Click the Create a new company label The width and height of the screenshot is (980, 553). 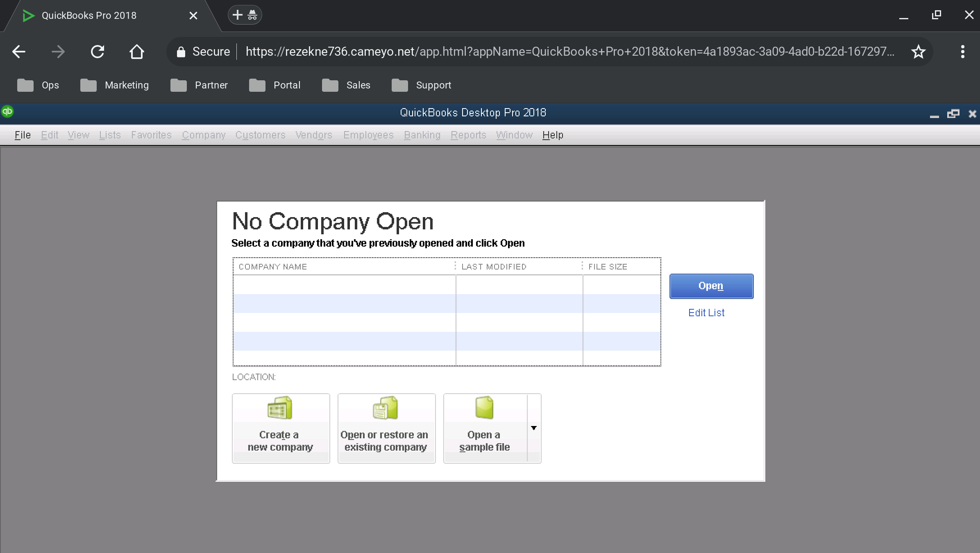(280, 441)
